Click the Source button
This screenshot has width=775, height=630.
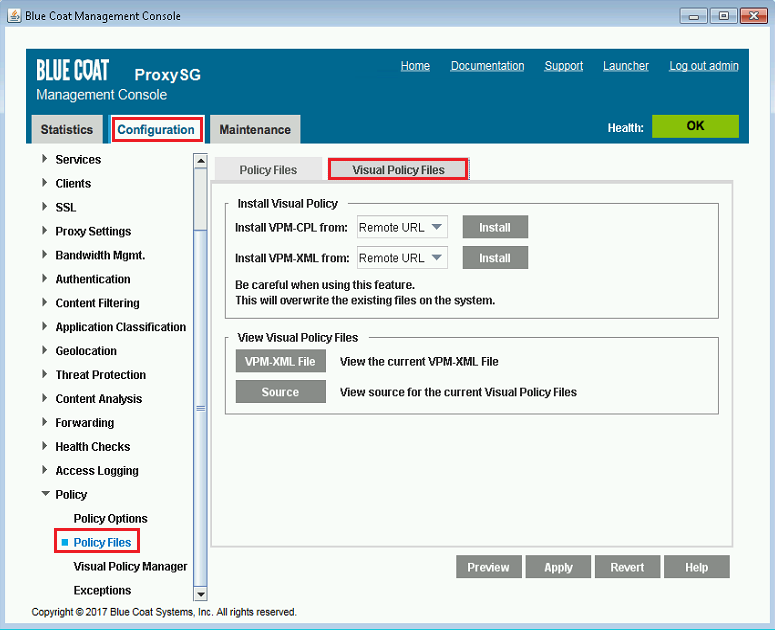click(280, 392)
